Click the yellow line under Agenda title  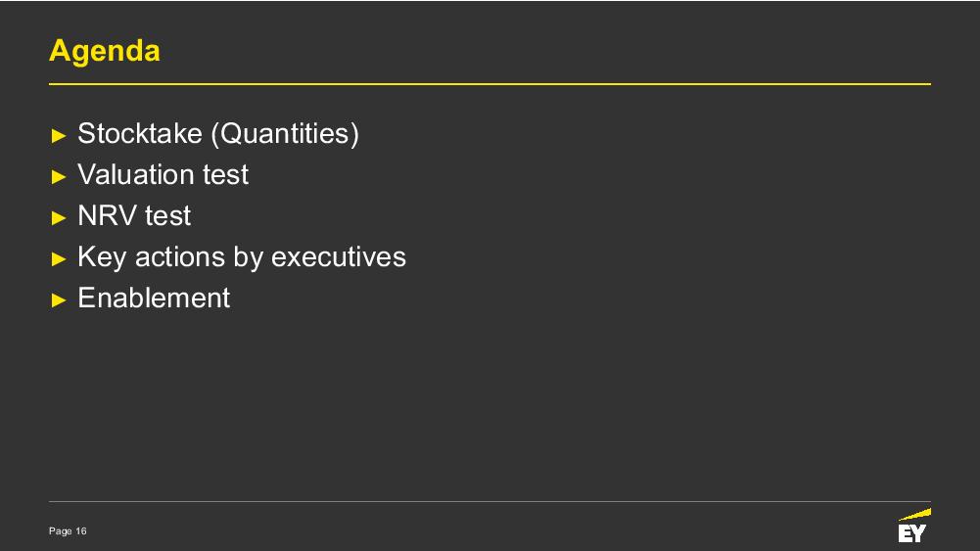click(x=490, y=84)
